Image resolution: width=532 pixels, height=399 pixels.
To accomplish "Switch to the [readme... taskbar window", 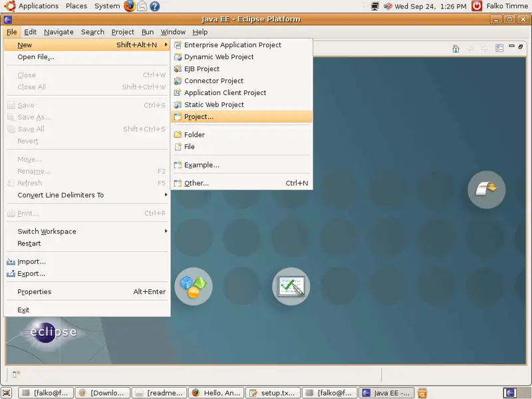I will coord(160,393).
